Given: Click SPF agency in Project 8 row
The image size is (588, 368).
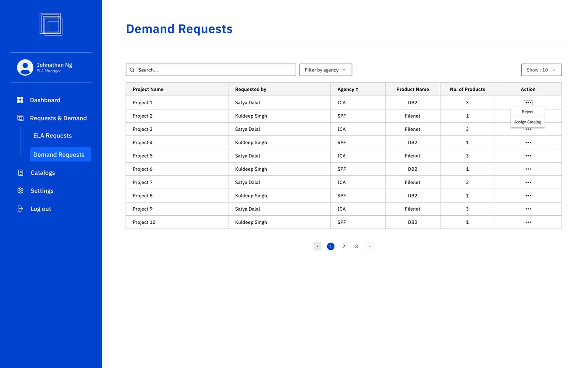Looking at the screenshot, I should coord(341,196).
